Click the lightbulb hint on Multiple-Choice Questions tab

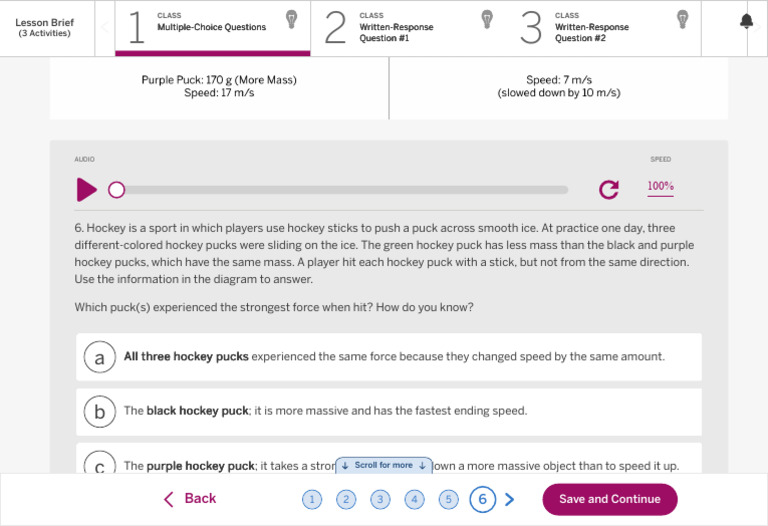[x=291, y=20]
